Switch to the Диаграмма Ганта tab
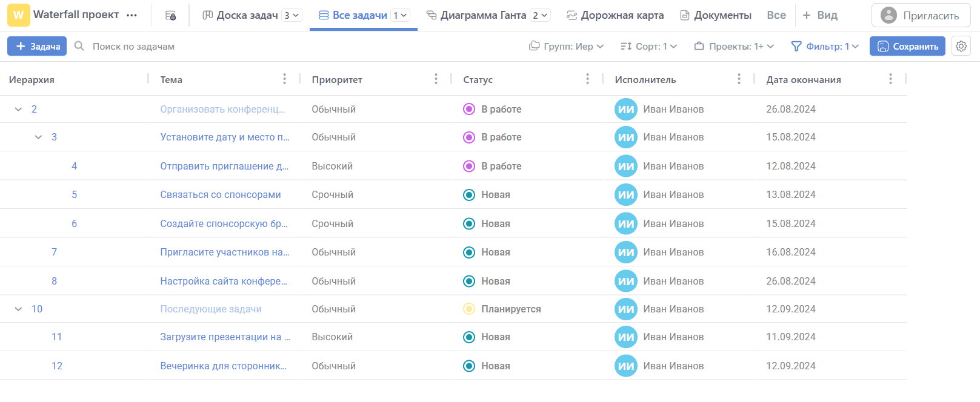The width and height of the screenshot is (980, 402). point(482,15)
